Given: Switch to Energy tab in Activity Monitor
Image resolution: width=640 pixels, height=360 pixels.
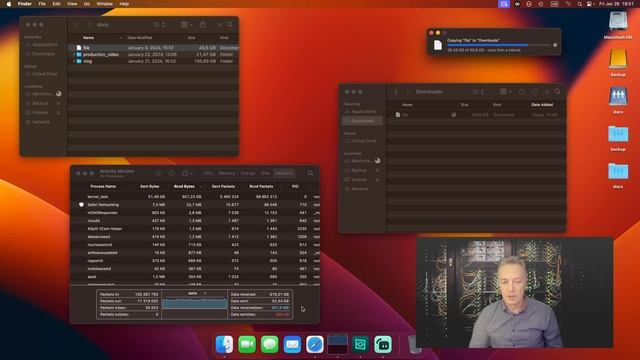Looking at the screenshot, I should (x=248, y=173).
